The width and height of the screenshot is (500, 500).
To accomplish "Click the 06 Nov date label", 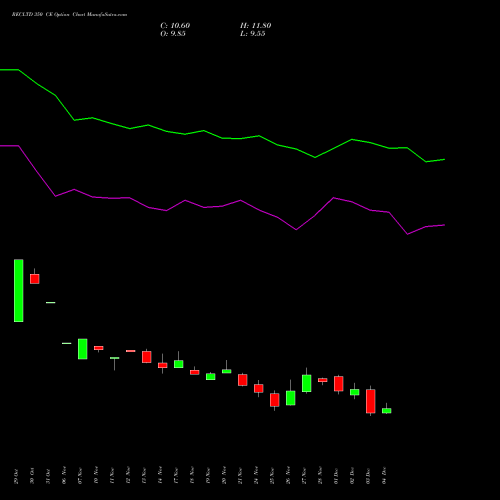I will (64, 475).
